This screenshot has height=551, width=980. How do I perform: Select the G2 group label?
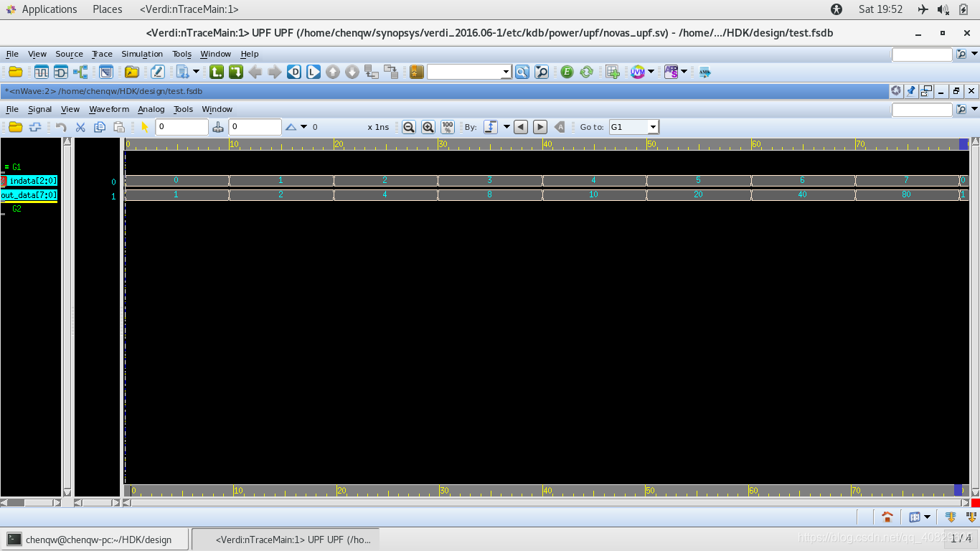(17, 209)
